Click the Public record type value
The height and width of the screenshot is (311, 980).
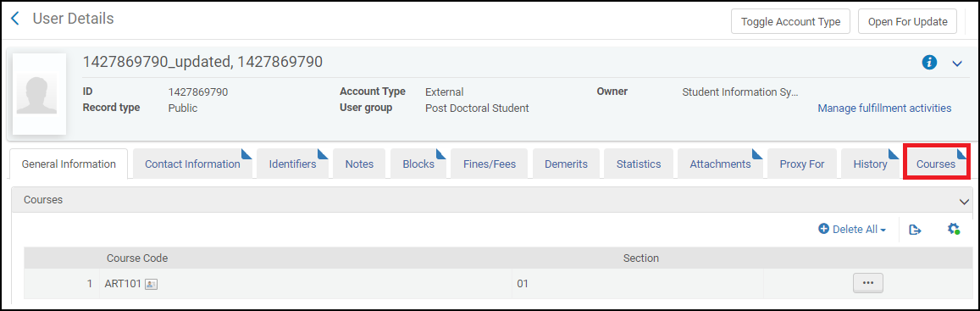tap(182, 108)
